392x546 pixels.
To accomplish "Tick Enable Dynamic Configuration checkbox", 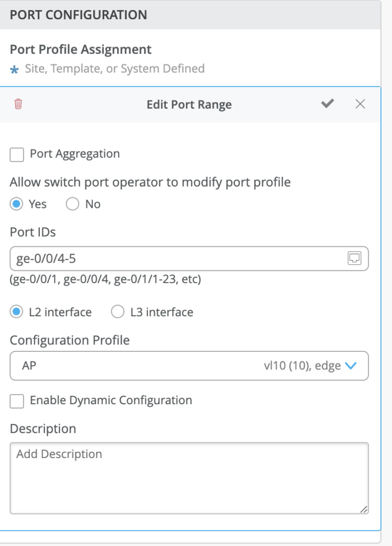I will [x=17, y=401].
